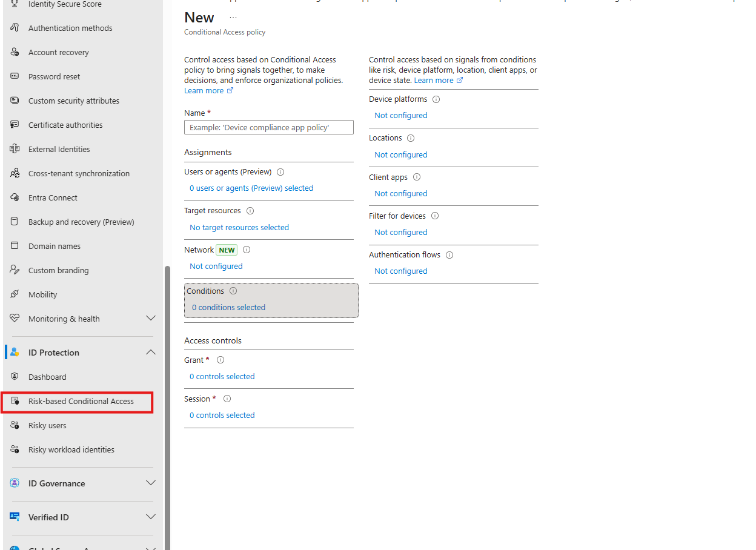This screenshot has width=756, height=550.
Task: Click info icon next to Conditions
Action: click(x=233, y=291)
